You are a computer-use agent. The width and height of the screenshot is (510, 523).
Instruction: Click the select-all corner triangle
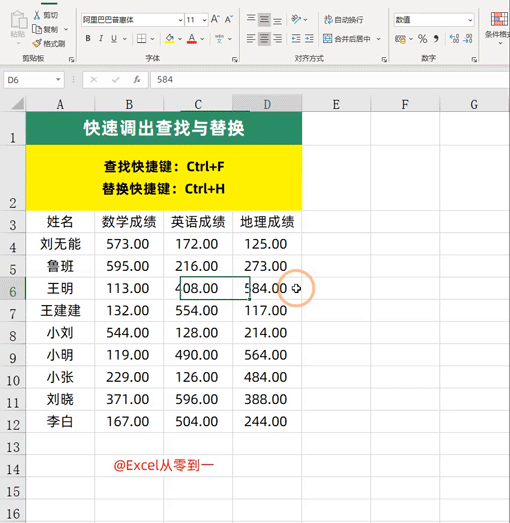(18, 103)
